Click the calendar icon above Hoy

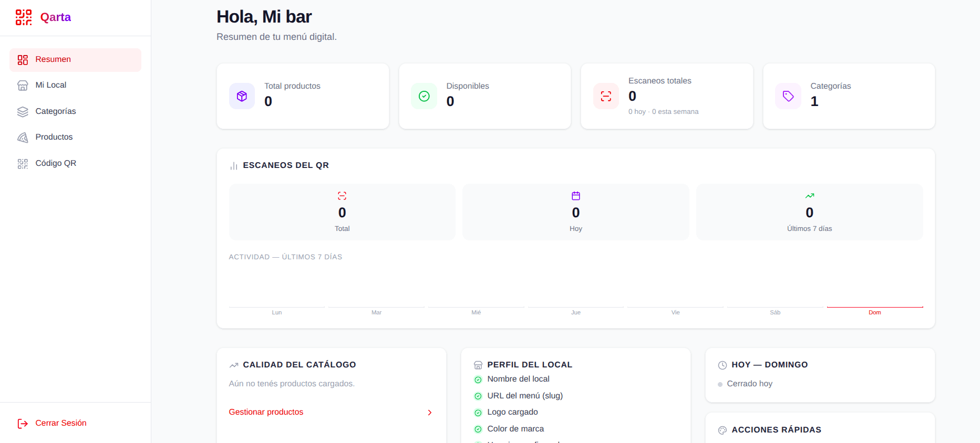[576, 196]
